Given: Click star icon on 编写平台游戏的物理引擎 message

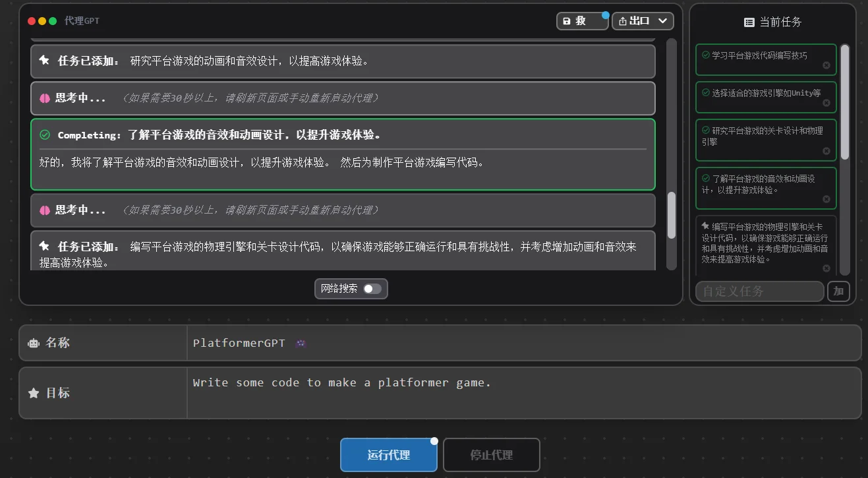Looking at the screenshot, I should pyautogui.click(x=45, y=246).
